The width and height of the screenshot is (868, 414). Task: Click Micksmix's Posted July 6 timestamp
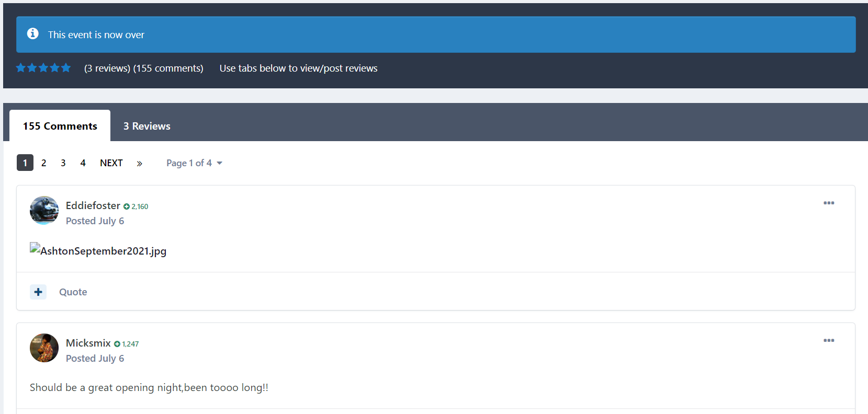95,358
